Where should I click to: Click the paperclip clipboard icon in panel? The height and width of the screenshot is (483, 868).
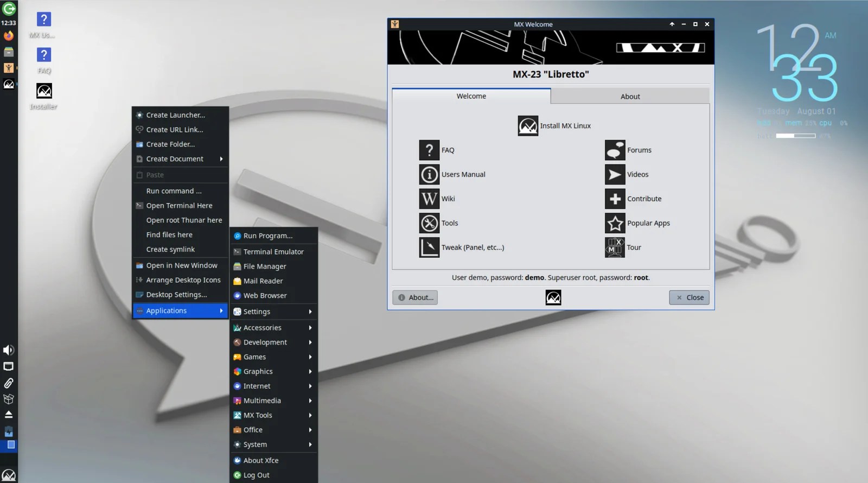pos(9,383)
